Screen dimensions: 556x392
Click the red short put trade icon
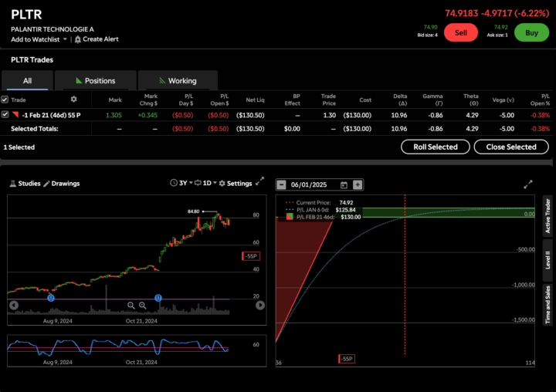tap(15, 114)
